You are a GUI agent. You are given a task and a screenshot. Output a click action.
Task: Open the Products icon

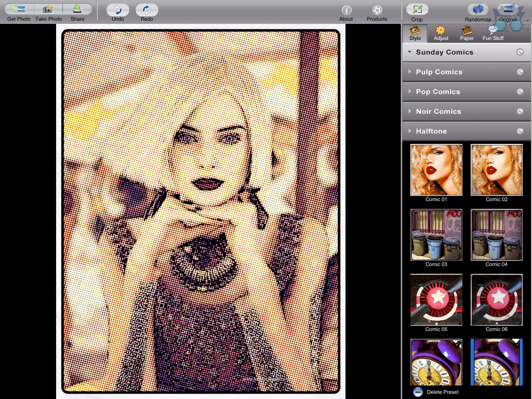pyautogui.click(x=377, y=10)
